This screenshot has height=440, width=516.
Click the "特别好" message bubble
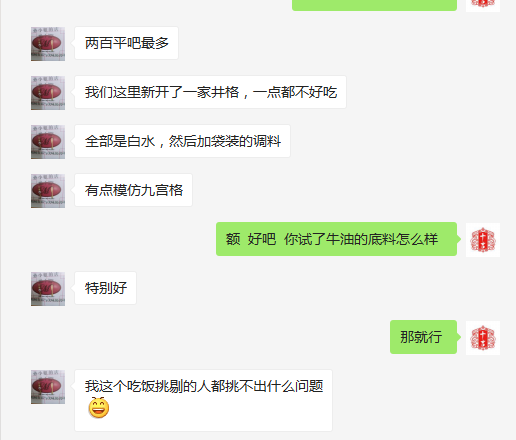coord(106,288)
